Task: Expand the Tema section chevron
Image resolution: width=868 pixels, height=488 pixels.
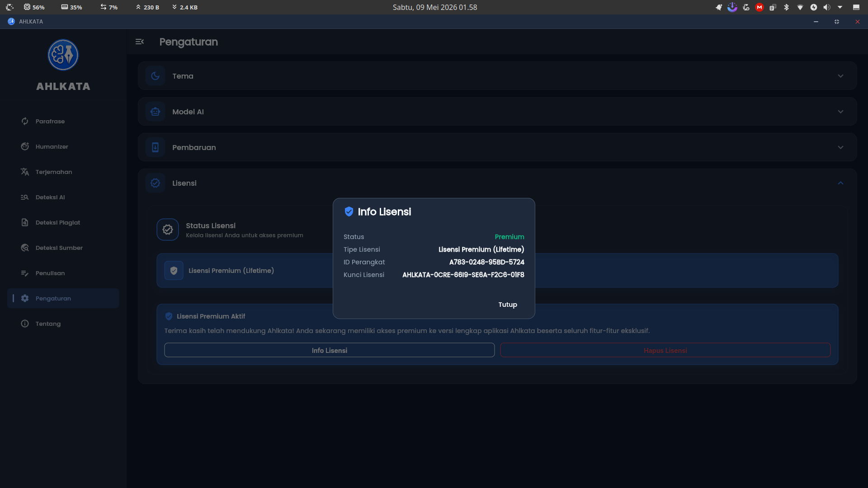Action: click(840, 76)
